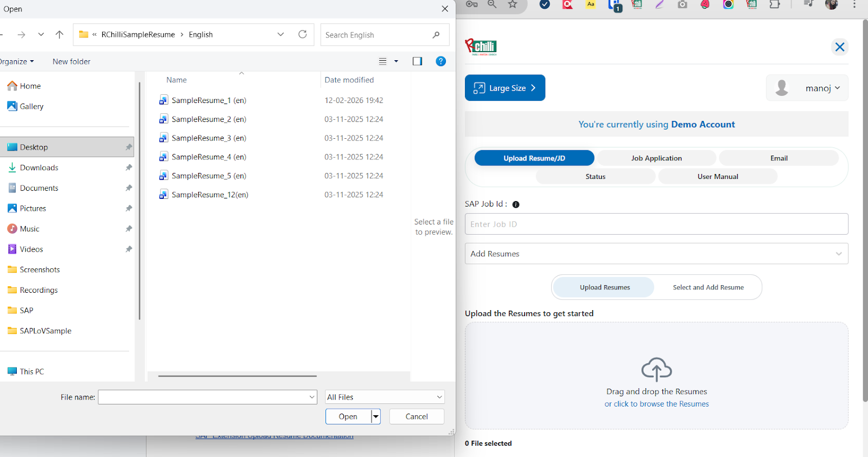Viewport: 868px width, 457px height.
Task: Click the Large Size button
Action: tap(505, 88)
